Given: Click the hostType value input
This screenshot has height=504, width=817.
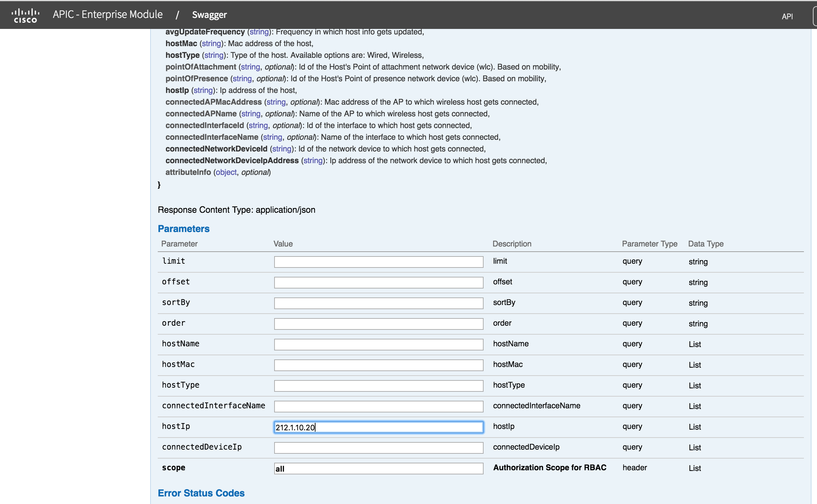Looking at the screenshot, I should (x=378, y=386).
